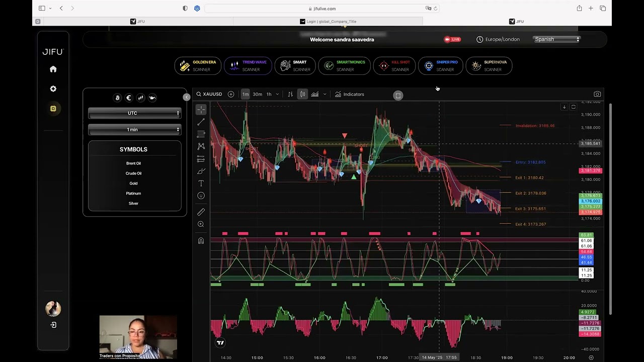Select the area chart style icon
644x362 pixels.
[314, 94]
